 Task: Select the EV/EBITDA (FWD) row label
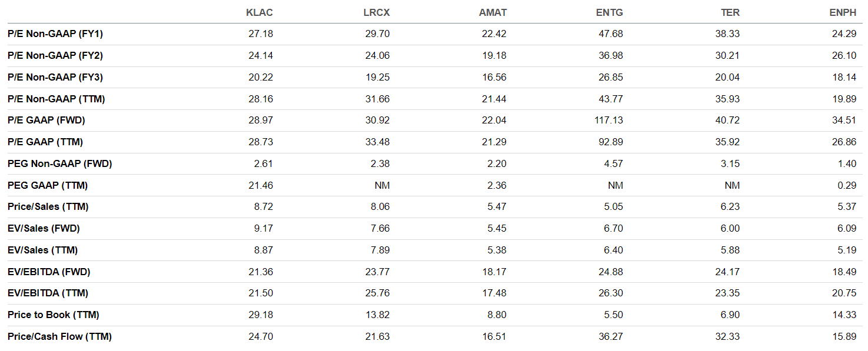point(49,272)
